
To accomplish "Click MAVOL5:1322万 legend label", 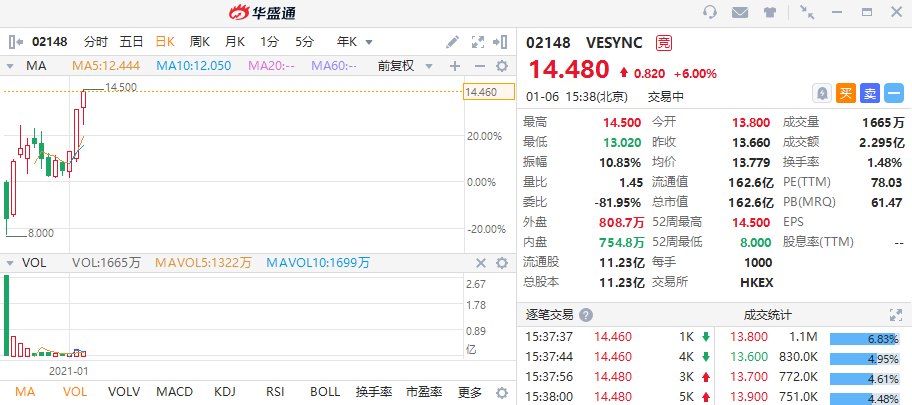I will click(203, 264).
